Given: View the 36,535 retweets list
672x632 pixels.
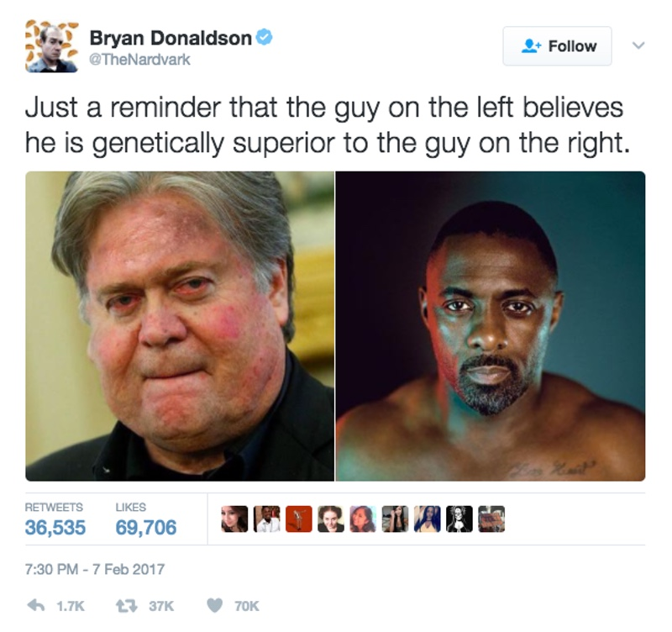Looking at the screenshot, I should tap(55, 519).
